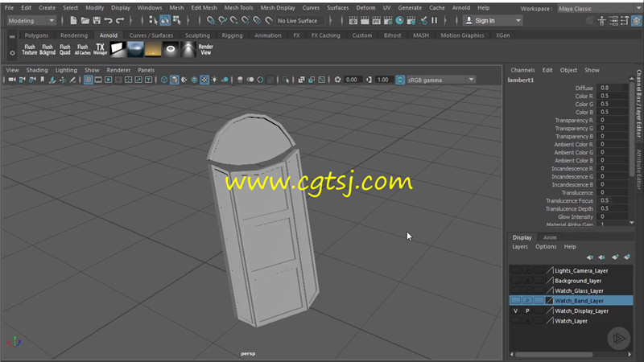Open the TX Manager
Viewport: 644px width, 362px height.
tap(100, 50)
